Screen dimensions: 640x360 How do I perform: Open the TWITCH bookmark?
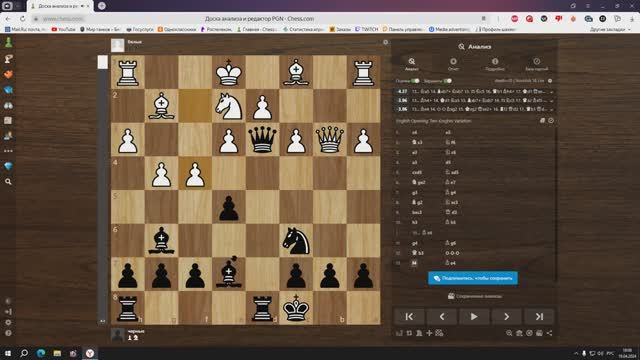[367, 29]
